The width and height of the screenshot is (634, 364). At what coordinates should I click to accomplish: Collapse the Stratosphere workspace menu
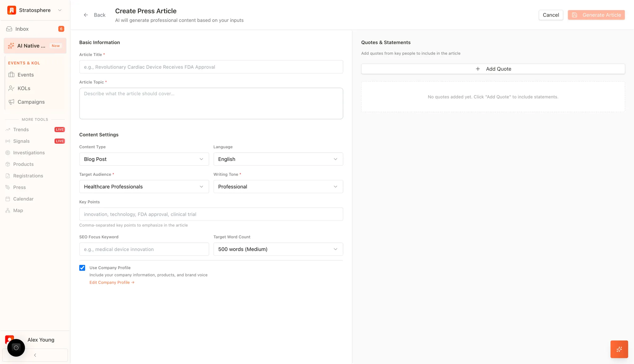pyautogui.click(x=59, y=10)
